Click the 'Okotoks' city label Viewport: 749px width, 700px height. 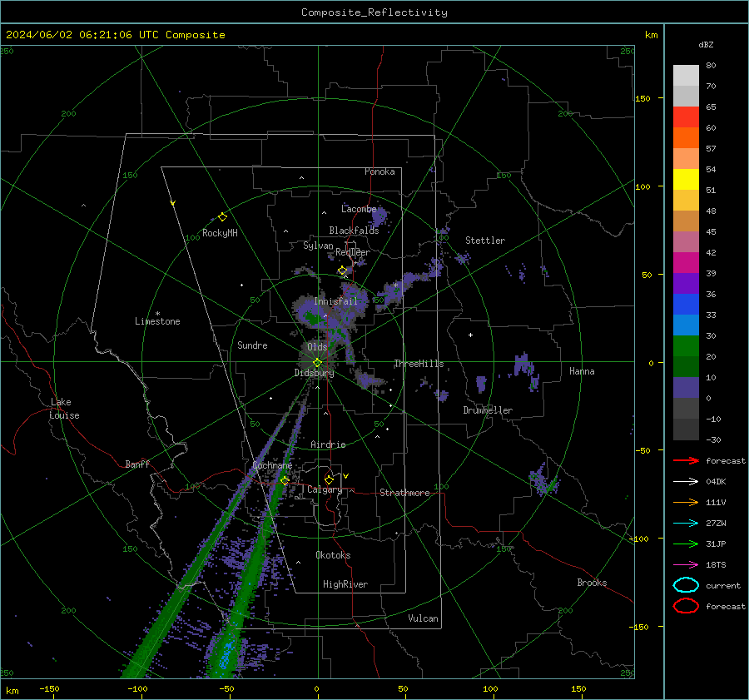click(333, 555)
